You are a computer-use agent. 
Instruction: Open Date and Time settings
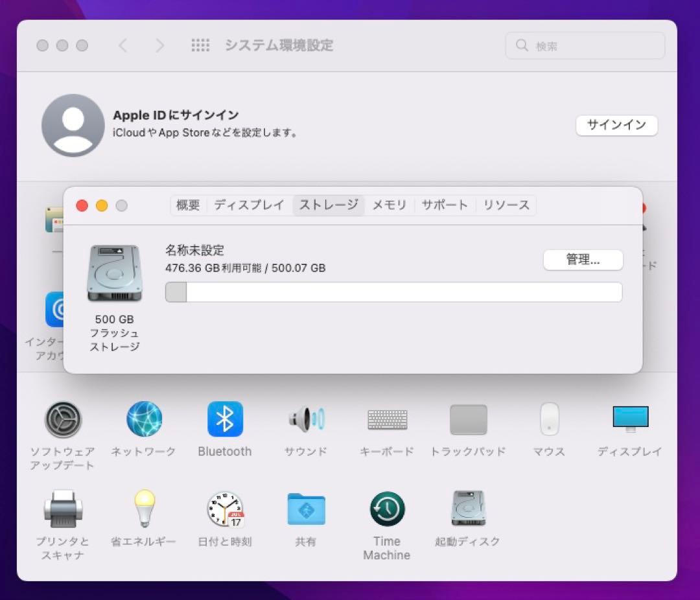tap(224, 509)
